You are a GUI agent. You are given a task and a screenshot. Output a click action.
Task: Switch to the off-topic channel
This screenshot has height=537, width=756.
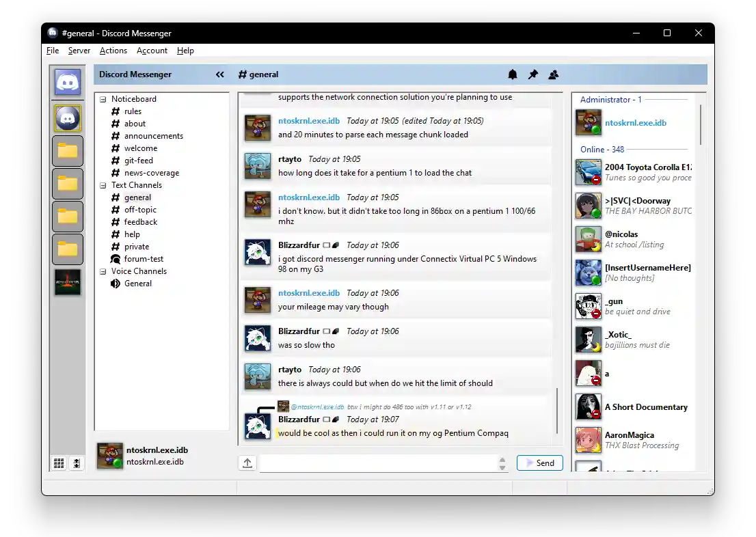141,209
